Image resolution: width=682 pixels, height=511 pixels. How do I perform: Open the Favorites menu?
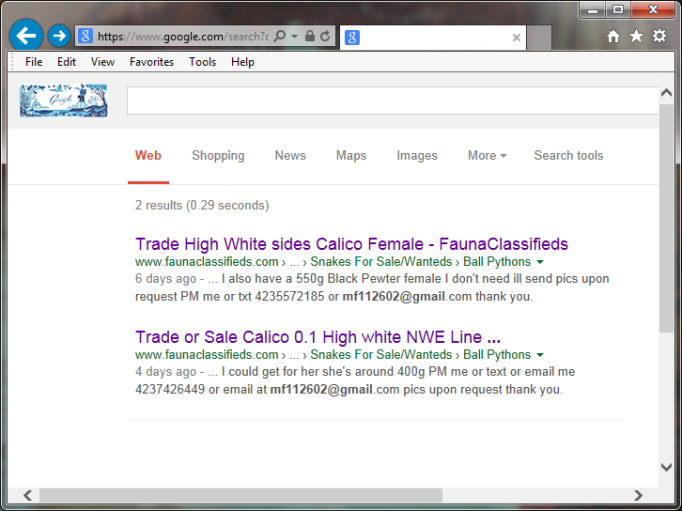point(151,62)
